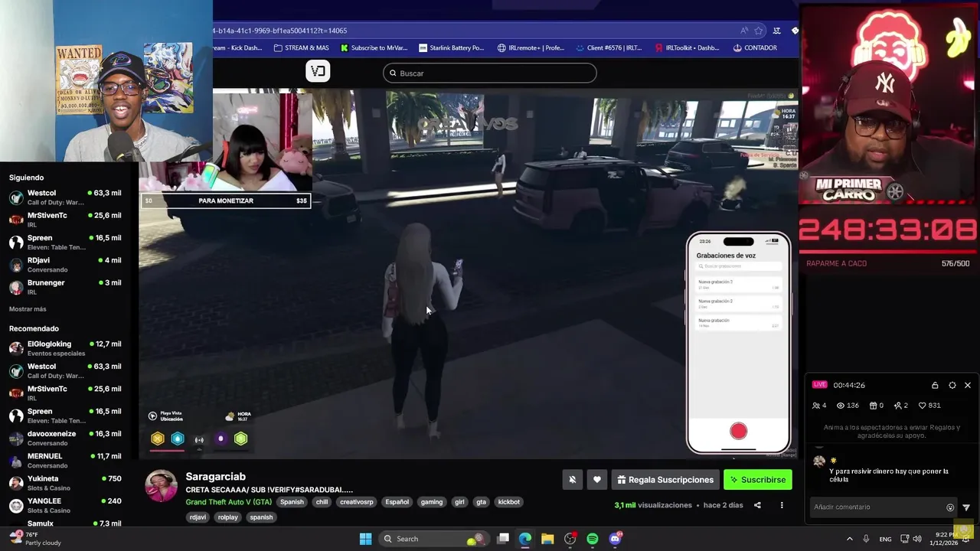Click the Read aloud icon in address bar
This screenshot has width=980, height=551.
click(743, 31)
